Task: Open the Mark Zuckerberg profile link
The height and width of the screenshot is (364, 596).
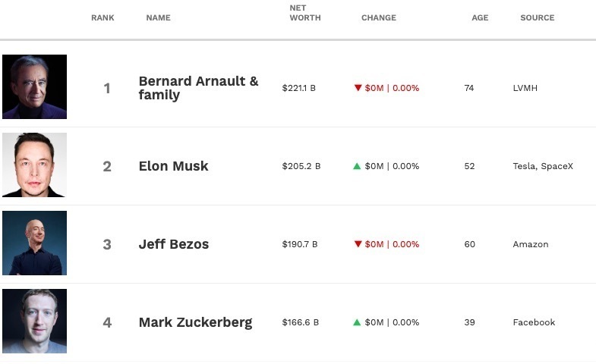Action: pos(195,322)
